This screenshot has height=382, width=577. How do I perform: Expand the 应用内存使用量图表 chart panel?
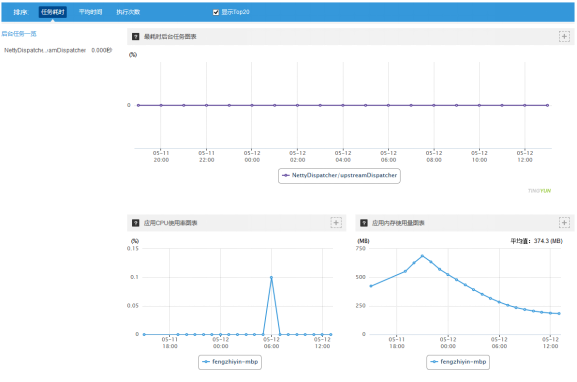564,223
